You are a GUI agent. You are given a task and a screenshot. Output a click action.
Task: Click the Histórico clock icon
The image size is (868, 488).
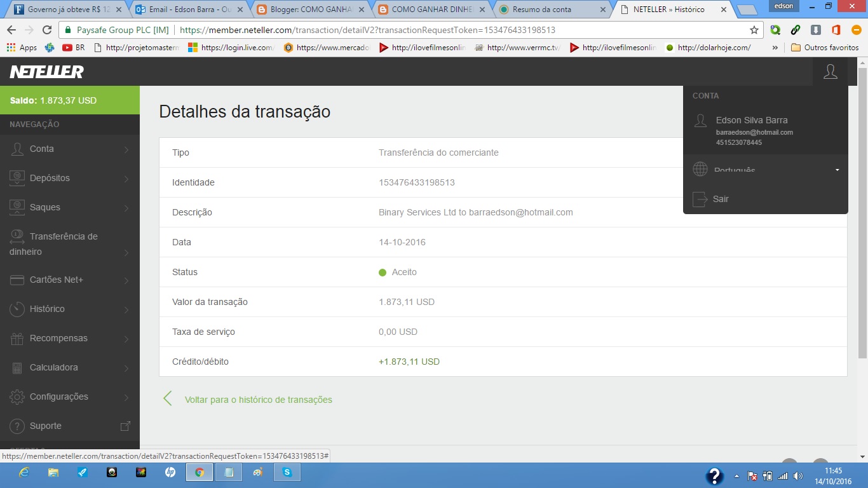point(17,309)
